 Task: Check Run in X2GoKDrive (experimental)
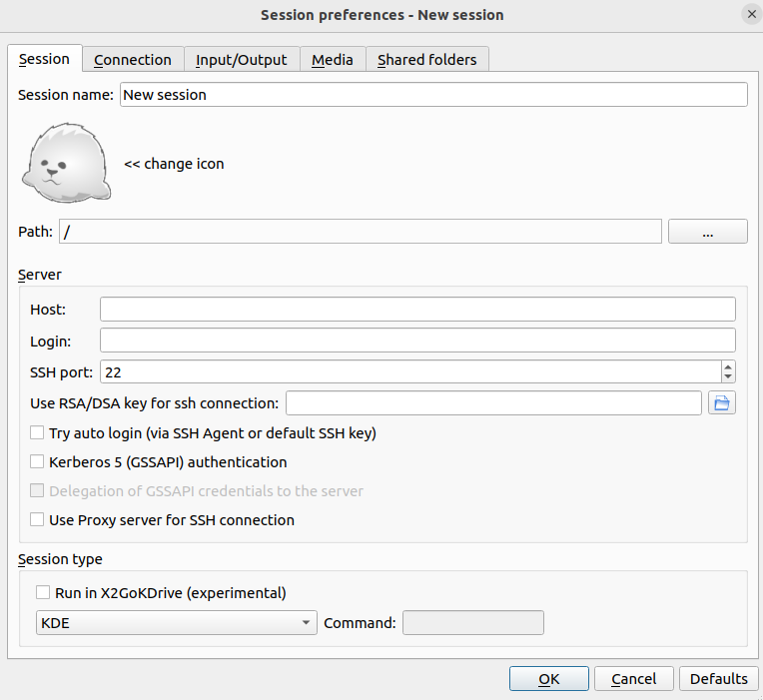[x=43, y=593]
